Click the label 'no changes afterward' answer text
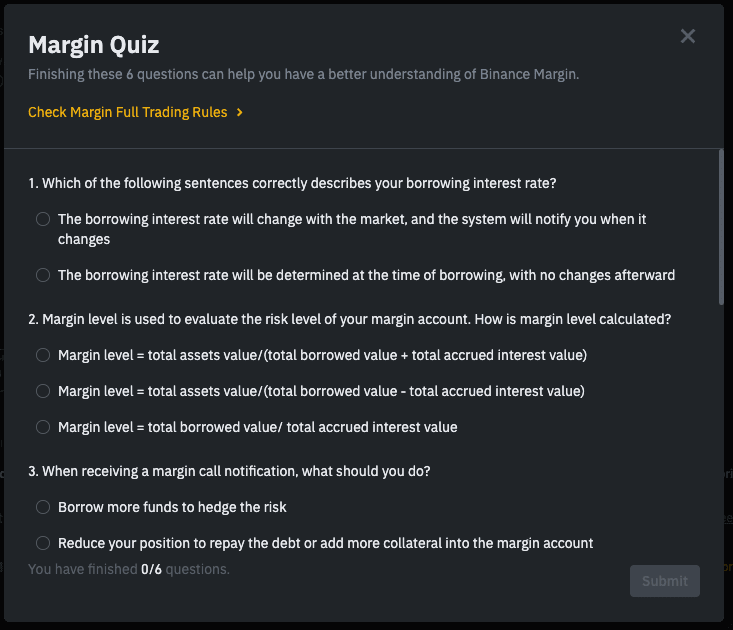 366,275
